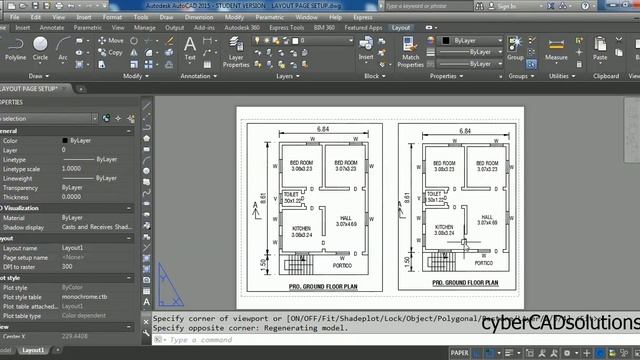Click the line tool in vertical toolbar
Viewport: 640px width, 360px height.
[x=147, y=106]
